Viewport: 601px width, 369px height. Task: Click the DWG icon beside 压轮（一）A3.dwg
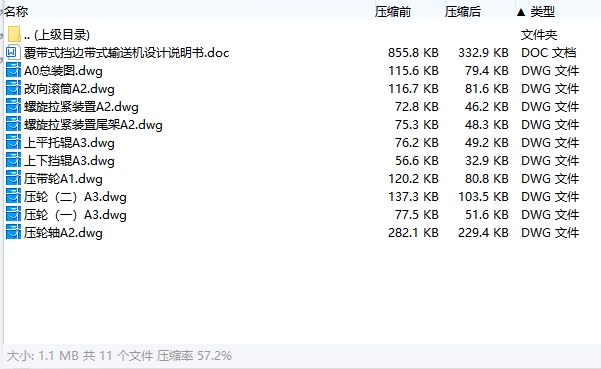point(13,215)
